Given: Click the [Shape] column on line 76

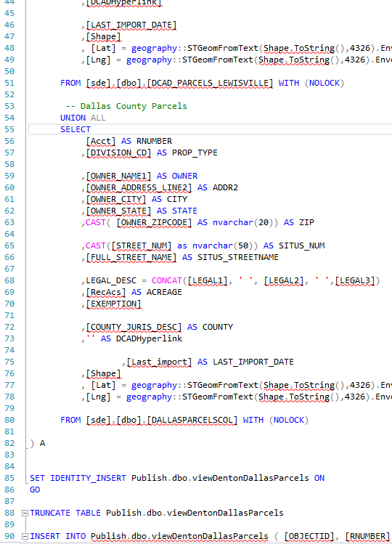Looking at the screenshot, I should coord(103,373).
